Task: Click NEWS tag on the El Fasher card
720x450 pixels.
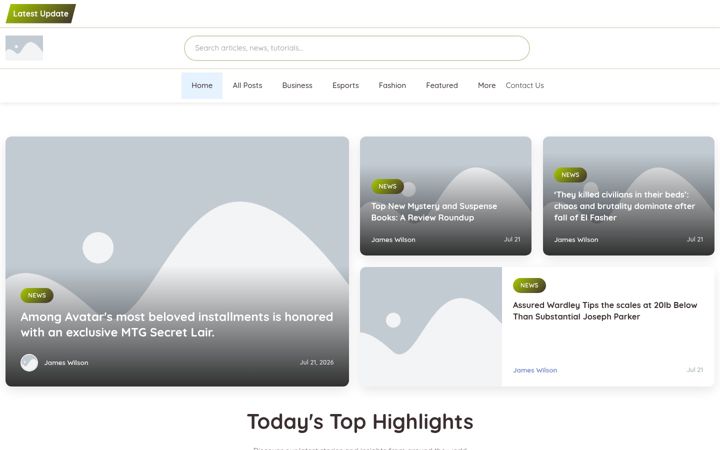Action: tap(570, 175)
